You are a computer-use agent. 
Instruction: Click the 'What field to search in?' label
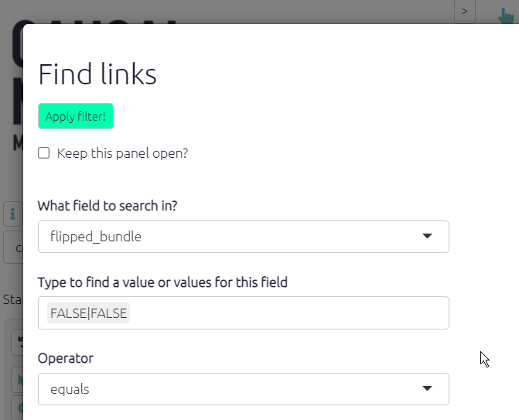[108, 206]
